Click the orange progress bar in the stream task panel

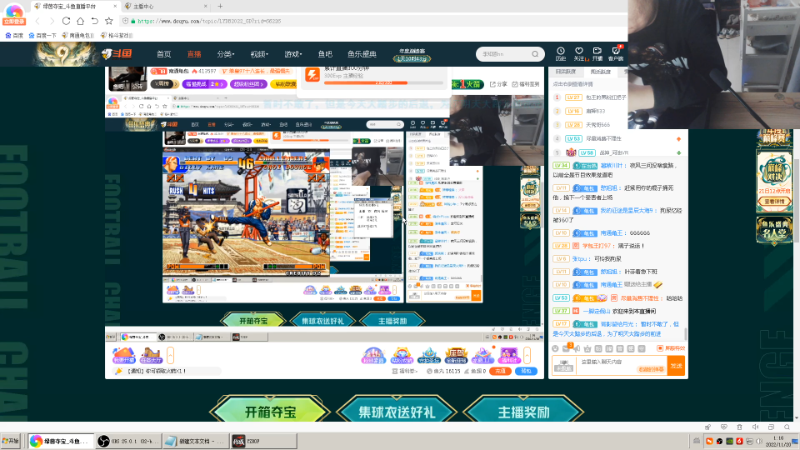(383, 83)
